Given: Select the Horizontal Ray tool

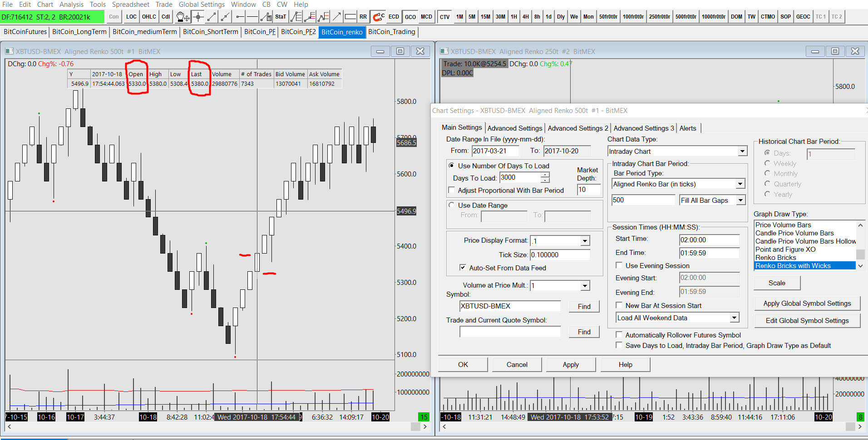Looking at the screenshot, I should point(239,17).
